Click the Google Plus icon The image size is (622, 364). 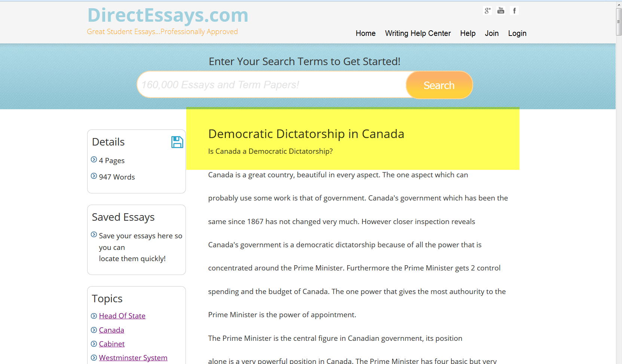[x=487, y=11]
